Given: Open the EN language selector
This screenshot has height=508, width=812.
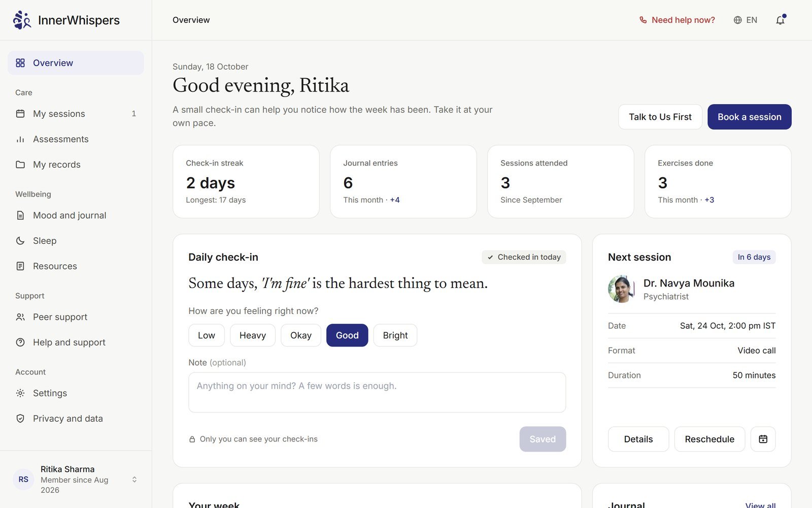Looking at the screenshot, I should 746,20.
